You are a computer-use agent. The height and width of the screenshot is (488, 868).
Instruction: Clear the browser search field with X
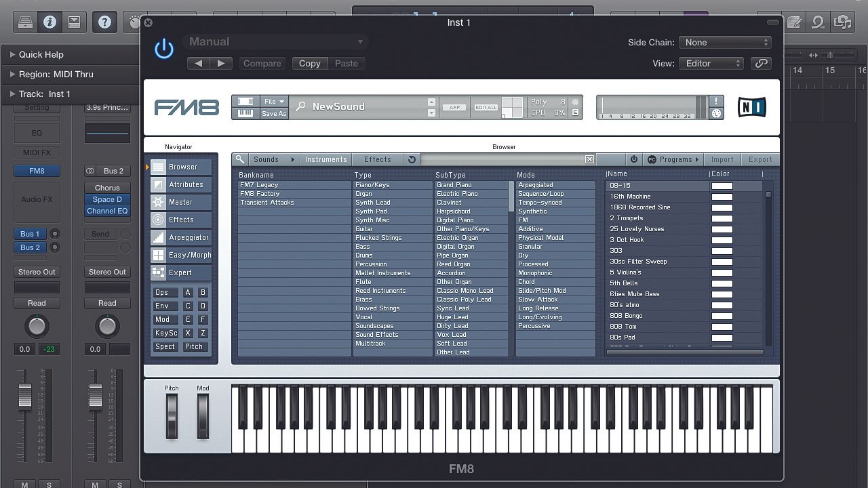[589, 159]
